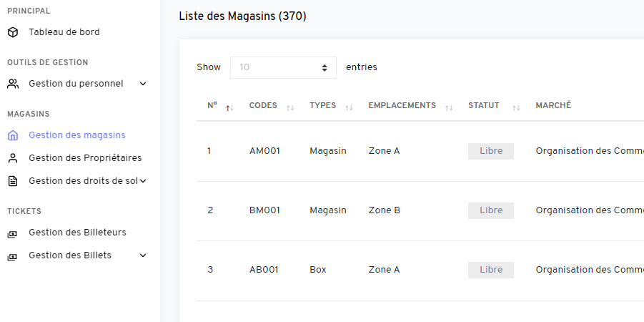Open Tableau de bord menu item

(x=64, y=32)
